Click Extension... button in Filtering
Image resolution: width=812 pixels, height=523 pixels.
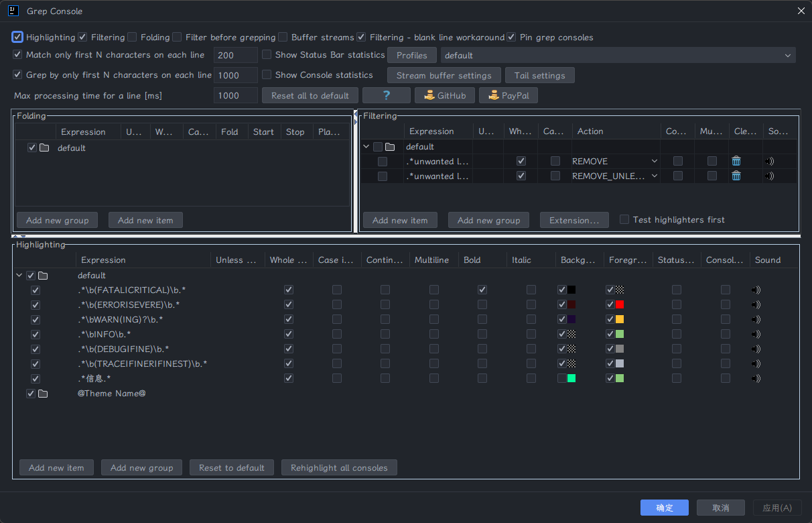coord(574,220)
